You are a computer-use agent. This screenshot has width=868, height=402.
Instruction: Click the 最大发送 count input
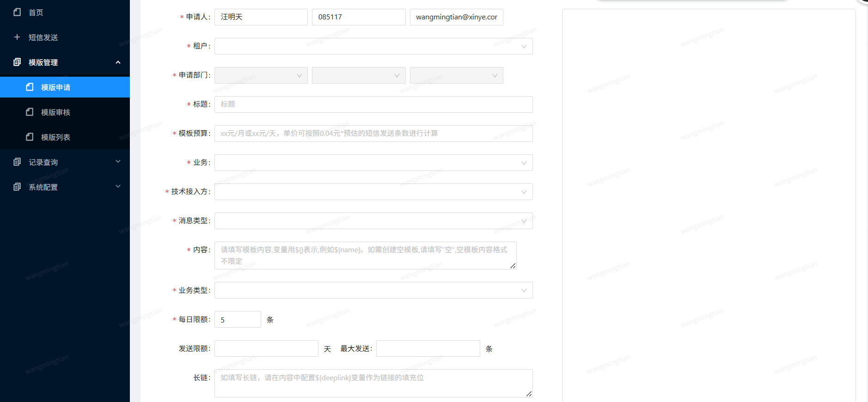coord(428,348)
